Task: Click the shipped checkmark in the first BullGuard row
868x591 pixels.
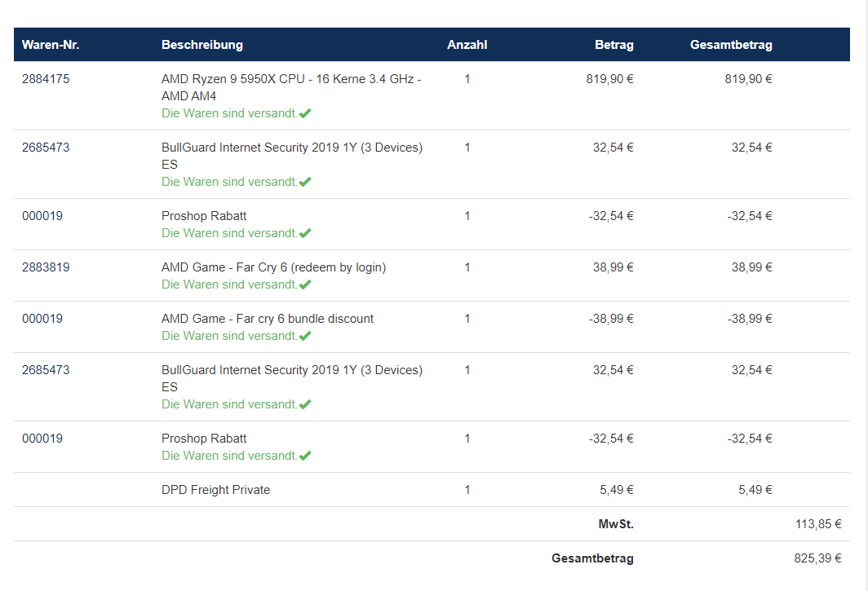Action: pos(305,182)
